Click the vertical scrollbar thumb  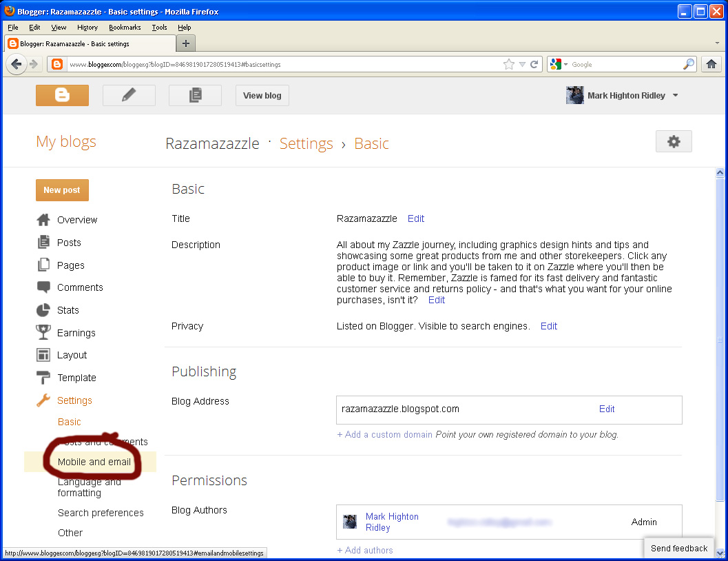click(x=720, y=340)
